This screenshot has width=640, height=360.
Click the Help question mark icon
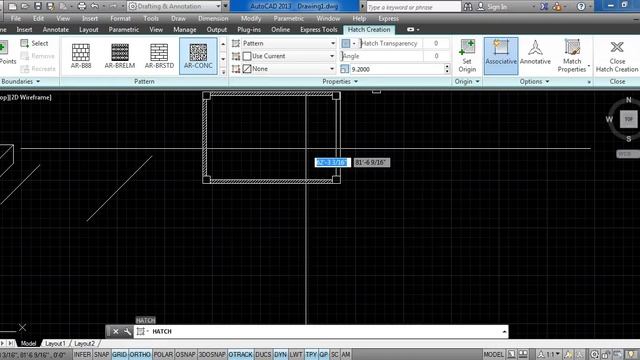[x=581, y=7]
